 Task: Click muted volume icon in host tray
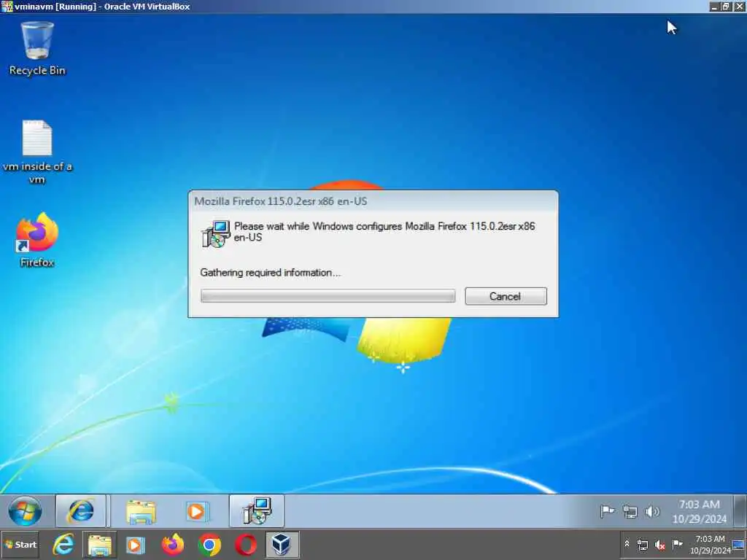[x=659, y=545]
